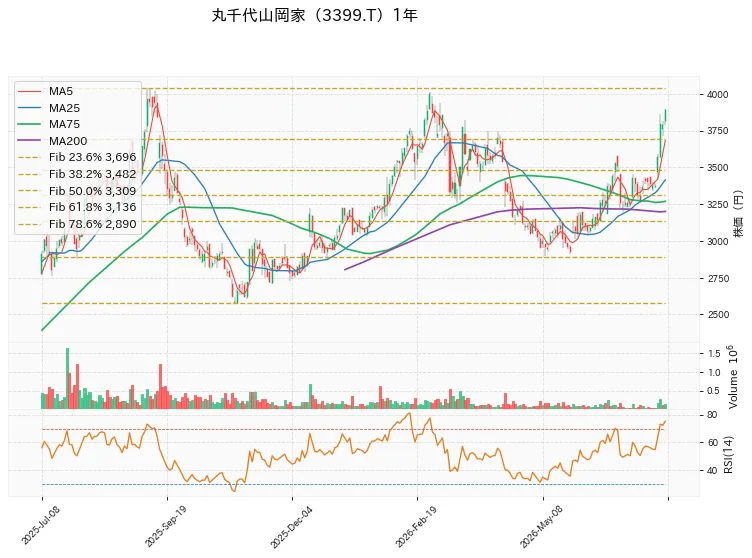752x558 pixels.
Task: Select the Fib 61.8% 3,136 legend label
Action: pos(93,207)
